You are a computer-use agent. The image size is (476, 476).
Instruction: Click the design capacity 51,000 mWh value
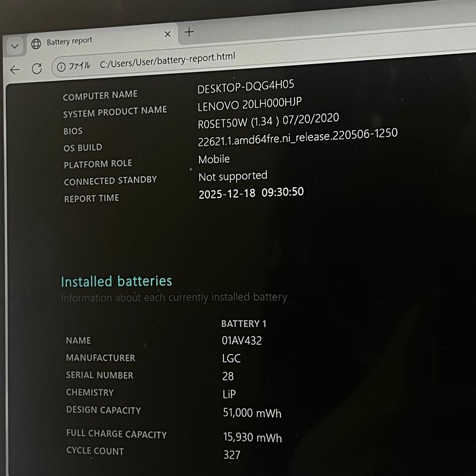tap(252, 413)
